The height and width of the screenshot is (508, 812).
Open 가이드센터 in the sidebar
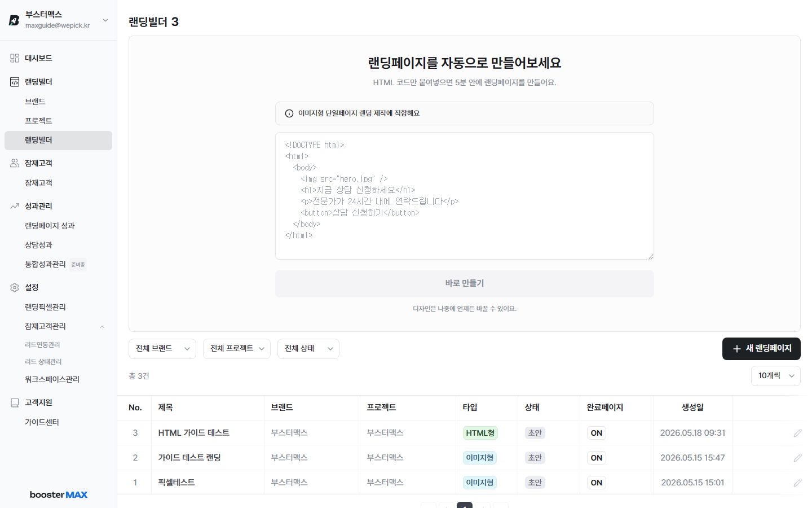pos(42,422)
